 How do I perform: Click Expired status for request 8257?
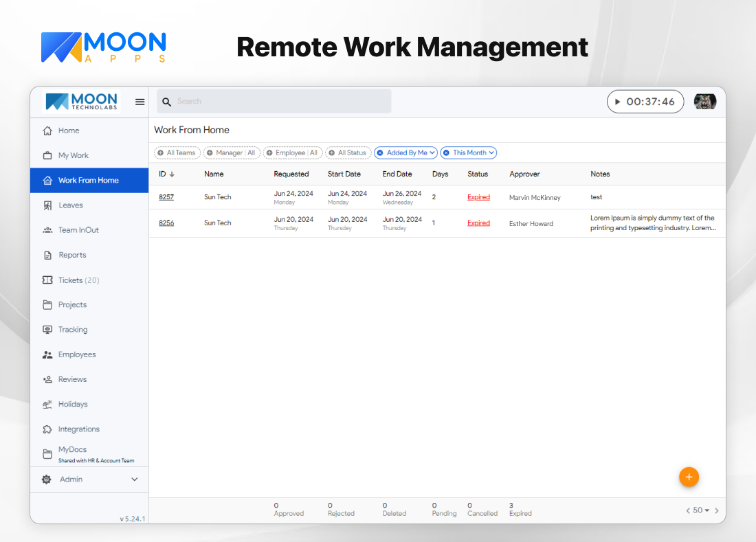click(478, 197)
